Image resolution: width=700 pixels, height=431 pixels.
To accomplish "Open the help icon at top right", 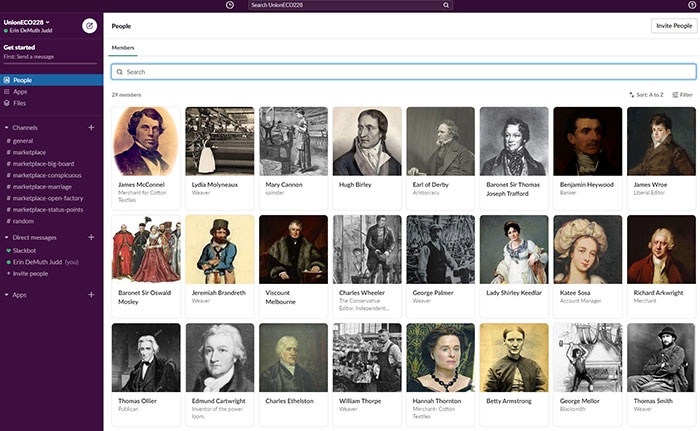I will click(692, 5).
